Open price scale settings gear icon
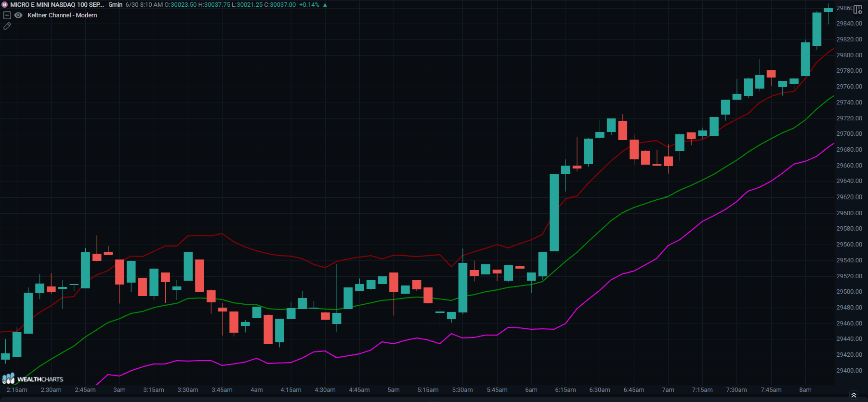Screen dimensions: 868x402 (x=858, y=10)
